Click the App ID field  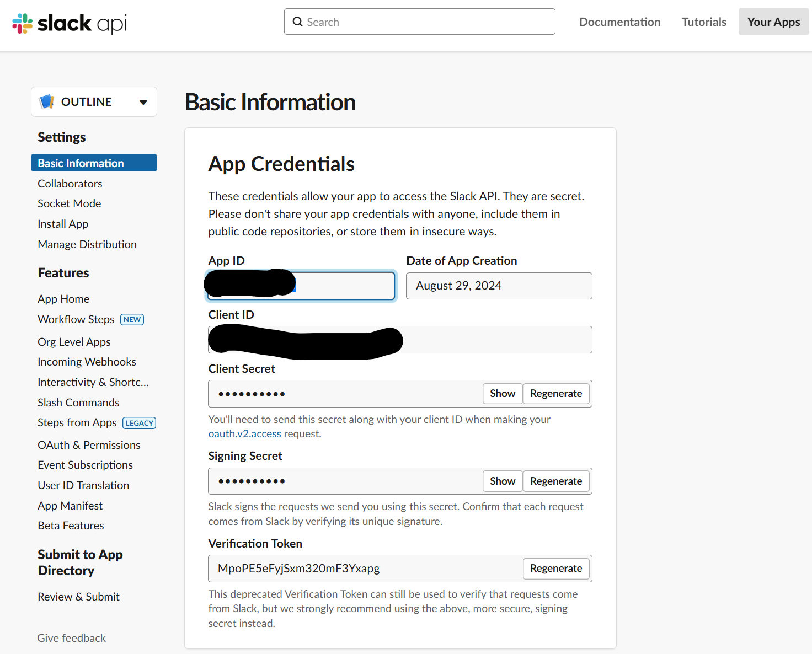pyautogui.click(x=301, y=286)
